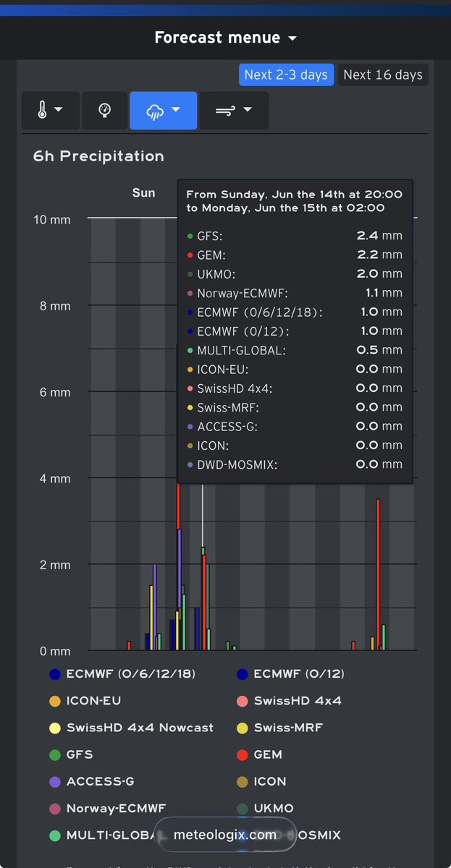Toggle ECMWF (0/6/12/18) legend series
Viewport: 451px width, 868px height.
click(122, 673)
